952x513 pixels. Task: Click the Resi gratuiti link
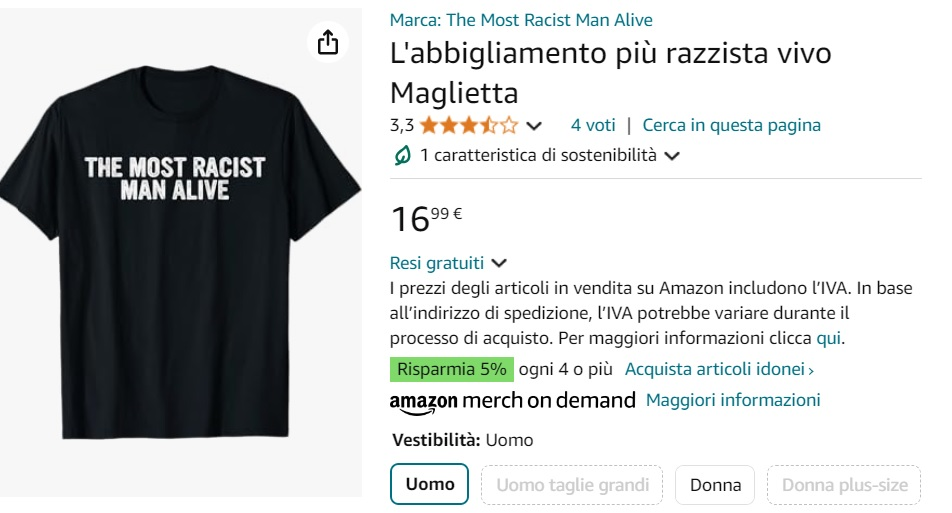[x=437, y=263]
